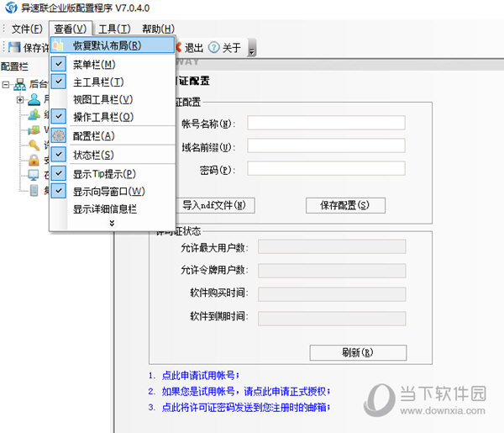Click the save floppy disk icon in toolbar
This screenshot has width=504, height=433.
pos(14,47)
